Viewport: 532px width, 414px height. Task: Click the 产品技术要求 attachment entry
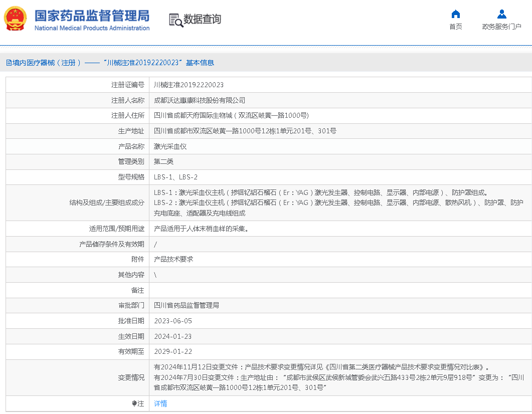[175, 259]
